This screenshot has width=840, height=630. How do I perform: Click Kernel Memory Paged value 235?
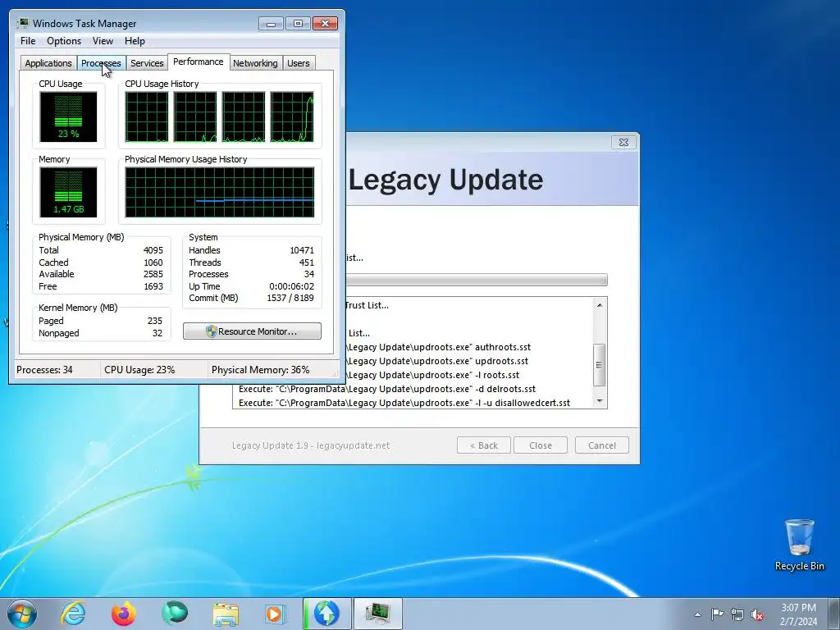point(155,321)
